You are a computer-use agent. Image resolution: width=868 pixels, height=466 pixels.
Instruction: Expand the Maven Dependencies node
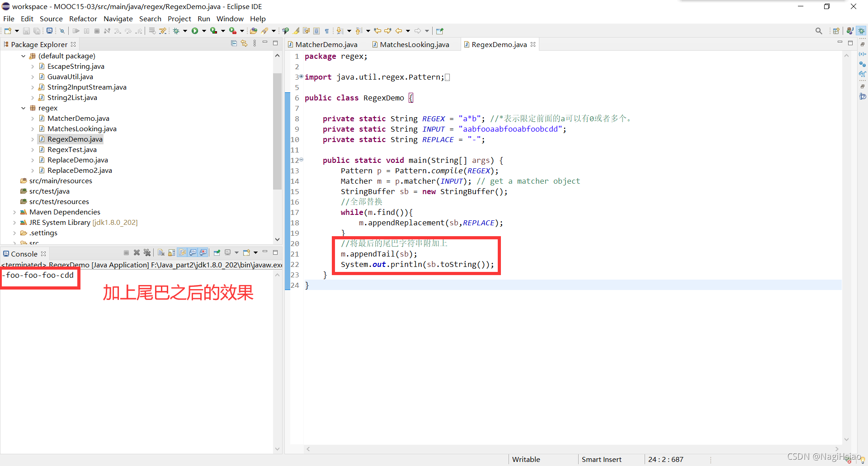(x=14, y=212)
